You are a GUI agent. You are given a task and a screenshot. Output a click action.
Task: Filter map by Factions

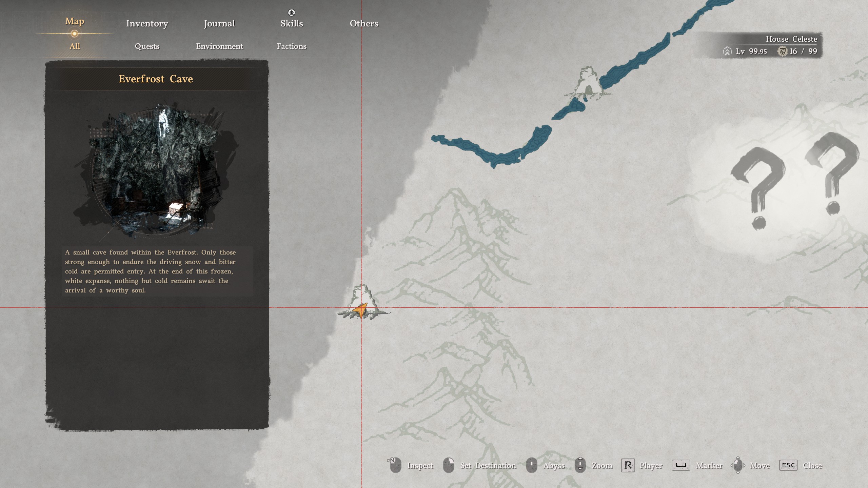[292, 46]
